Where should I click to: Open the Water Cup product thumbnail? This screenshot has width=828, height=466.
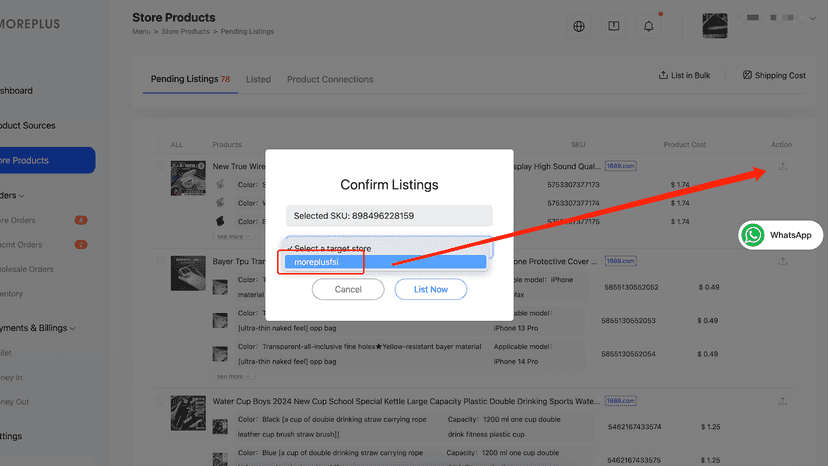[188, 413]
